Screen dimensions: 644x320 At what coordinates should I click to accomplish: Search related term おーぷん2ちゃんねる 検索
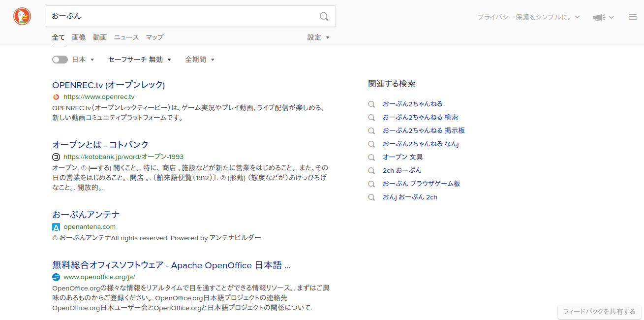(421, 117)
